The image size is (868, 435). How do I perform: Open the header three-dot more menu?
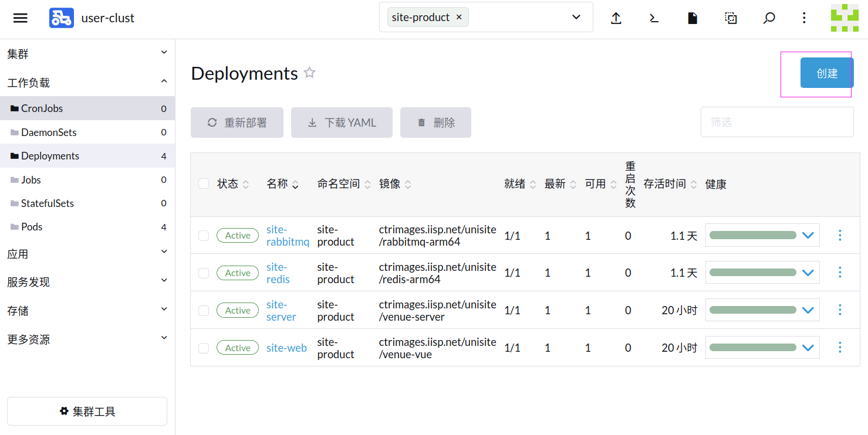(x=804, y=18)
